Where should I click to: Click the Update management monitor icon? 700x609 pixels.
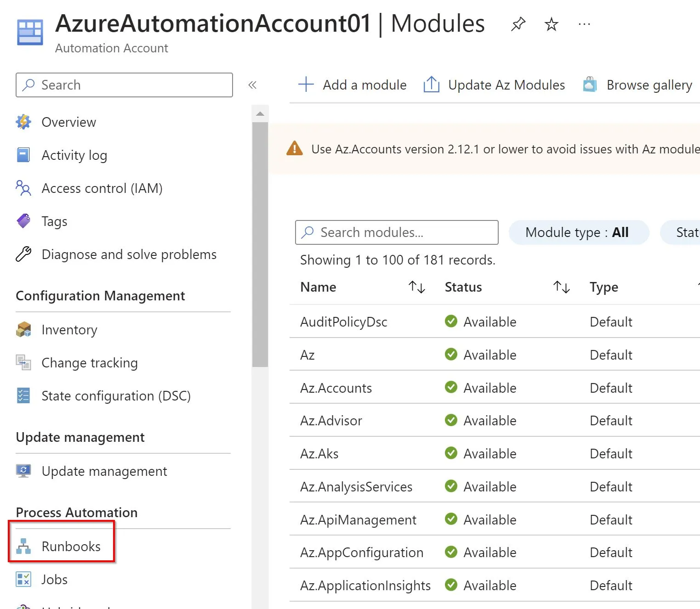(23, 471)
